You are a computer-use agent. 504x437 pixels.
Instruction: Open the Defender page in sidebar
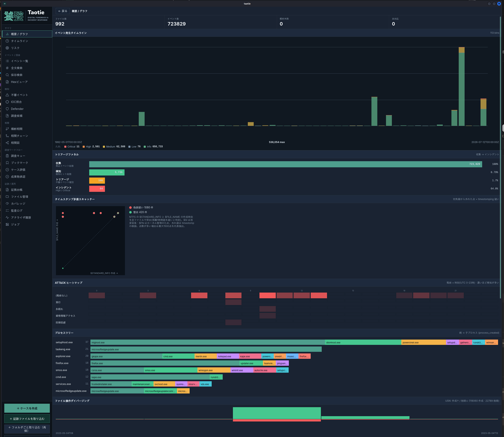(x=27, y=109)
